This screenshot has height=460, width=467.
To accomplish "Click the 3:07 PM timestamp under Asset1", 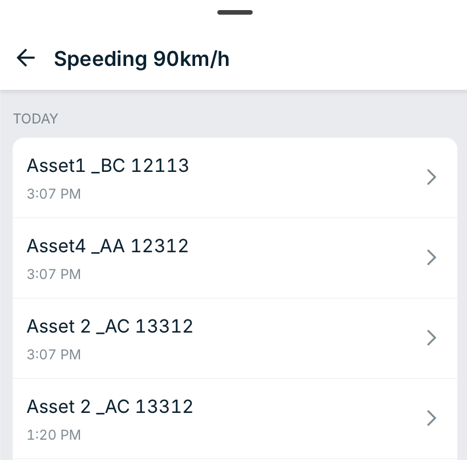I will [x=54, y=194].
